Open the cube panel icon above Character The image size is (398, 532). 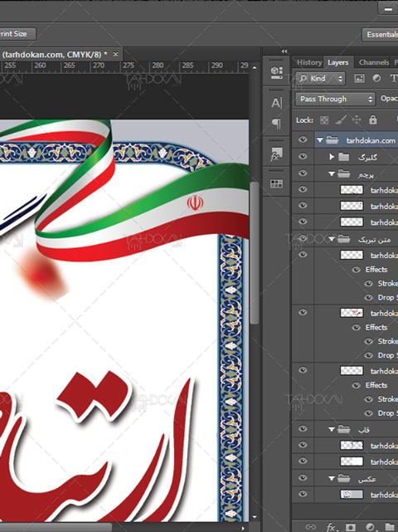click(x=277, y=72)
